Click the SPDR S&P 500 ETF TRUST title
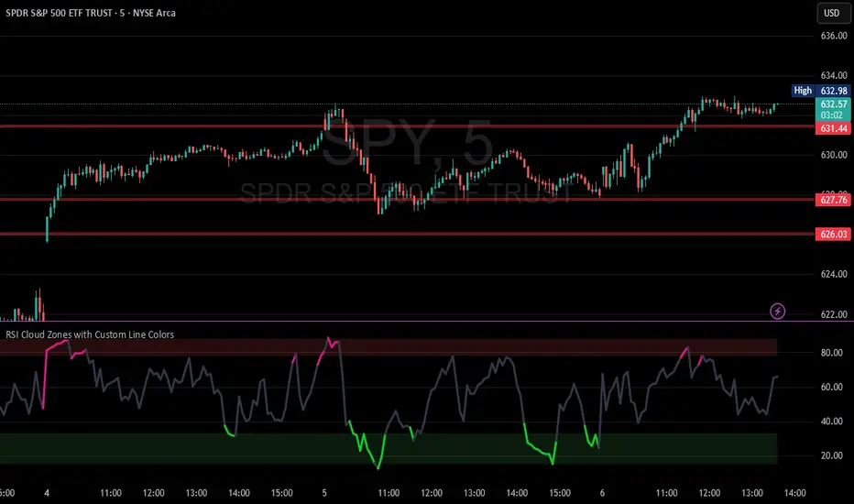The image size is (854, 504). (91, 13)
